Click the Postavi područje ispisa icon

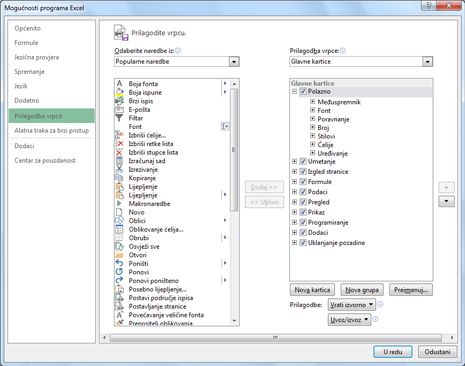119,298
